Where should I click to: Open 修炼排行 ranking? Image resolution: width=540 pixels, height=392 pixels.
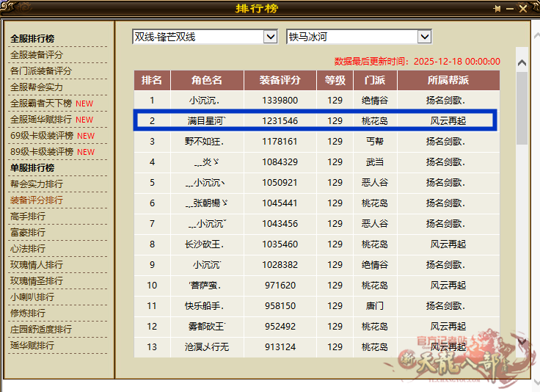tap(28, 313)
